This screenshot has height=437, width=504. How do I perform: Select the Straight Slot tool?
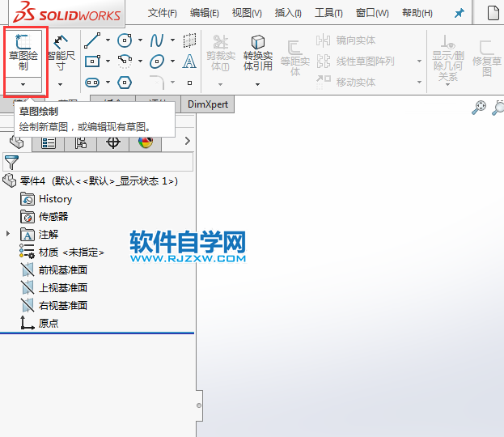[x=92, y=83]
